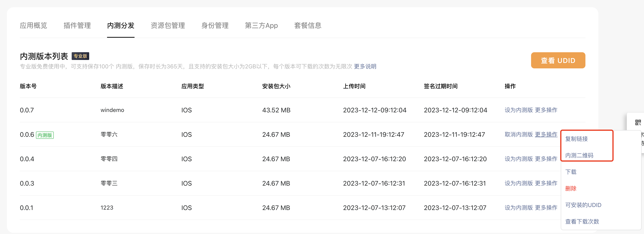Open 可安装的UDID menu entry
Image resolution: width=644 pixels, height=234 pixels.
coord(583,205)
